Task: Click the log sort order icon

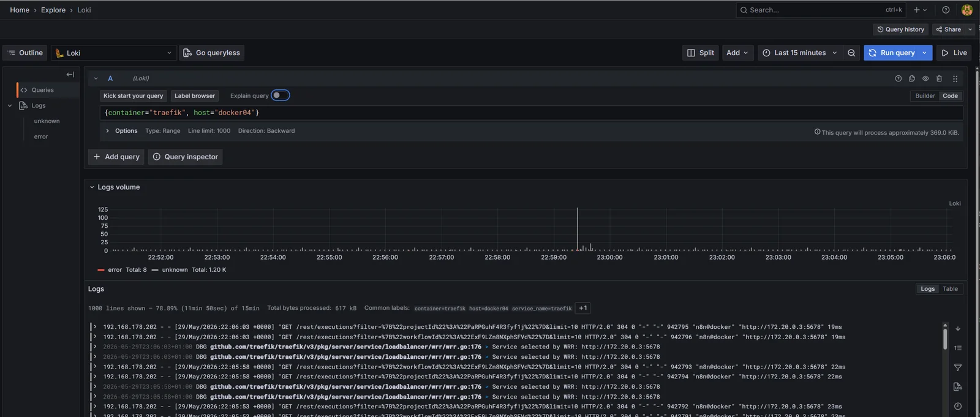Action: pos(958,348)
